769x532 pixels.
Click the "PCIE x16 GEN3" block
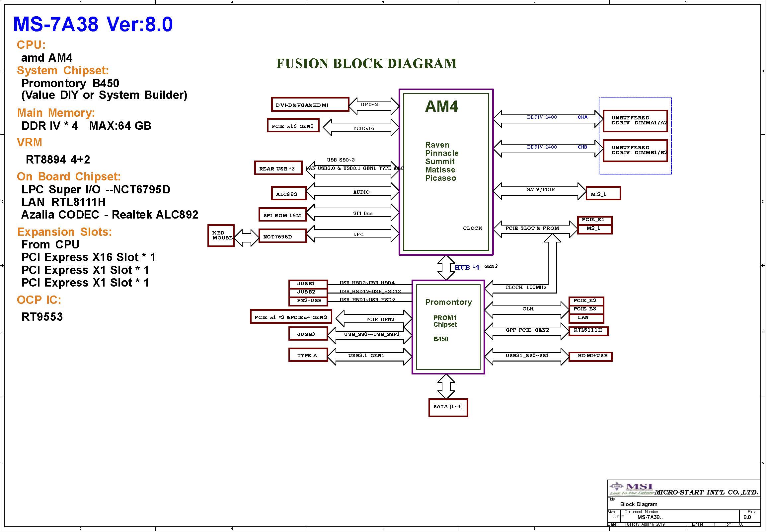click(x=293, y=126)
